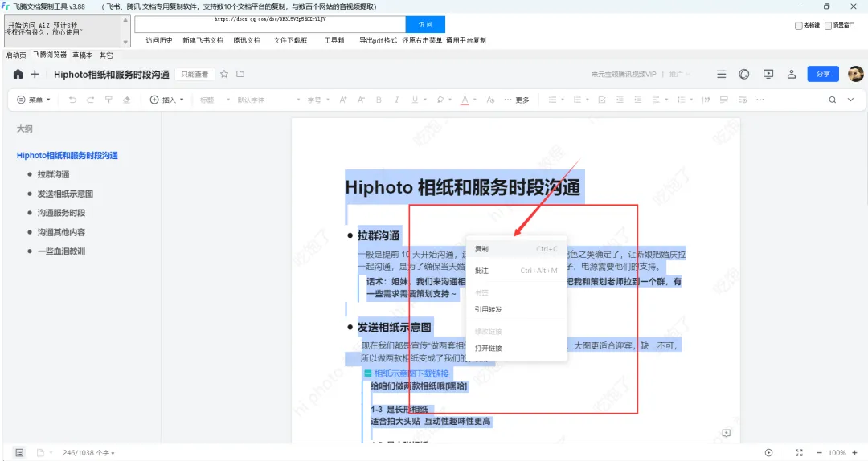868x461 pixels.
Task: Toggle underline formatting
Action: [415, 100]
